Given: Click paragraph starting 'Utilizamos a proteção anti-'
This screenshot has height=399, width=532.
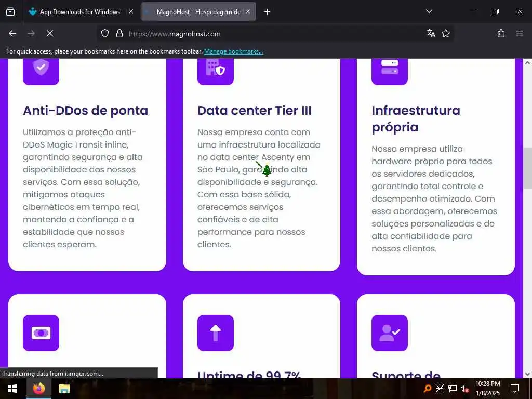Looking at the screenshot, I should tap(83, 188).
